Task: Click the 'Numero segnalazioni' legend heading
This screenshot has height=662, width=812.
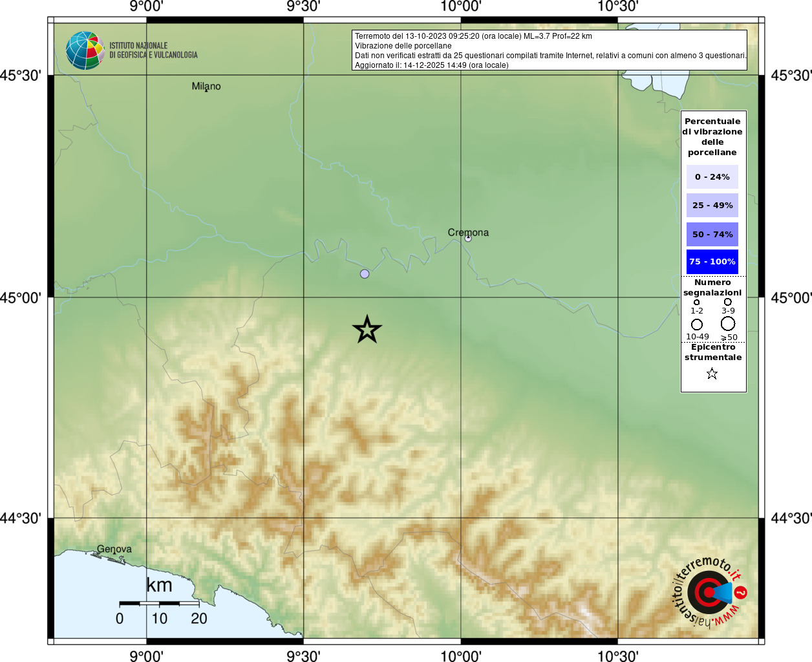Action: point(712,287)
